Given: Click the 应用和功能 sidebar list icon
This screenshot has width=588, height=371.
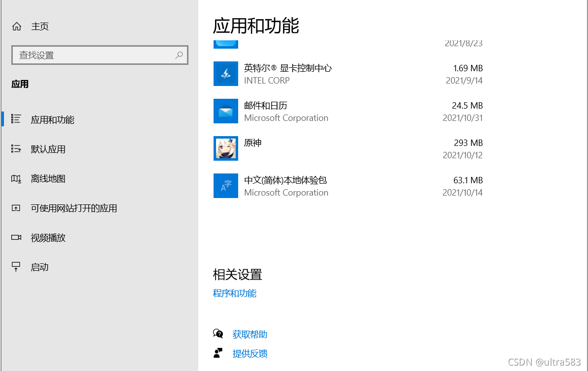Looking at the screenshot, I should point(16,119).
